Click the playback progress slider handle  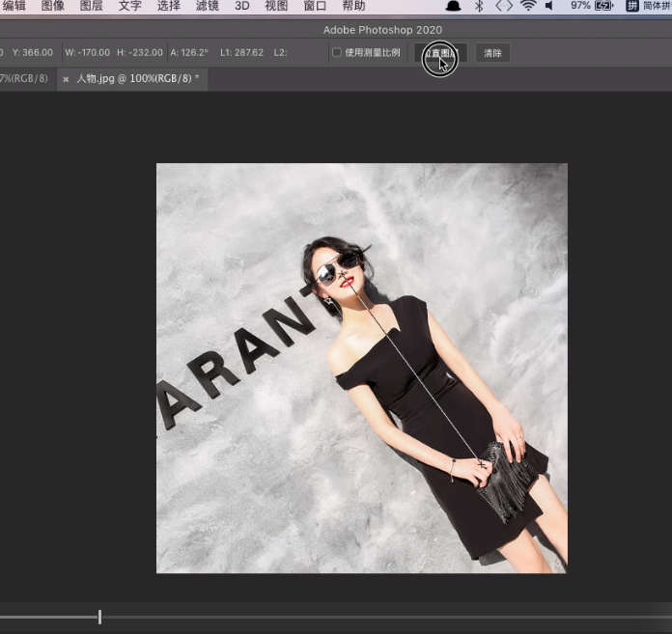tap(99, 617)
